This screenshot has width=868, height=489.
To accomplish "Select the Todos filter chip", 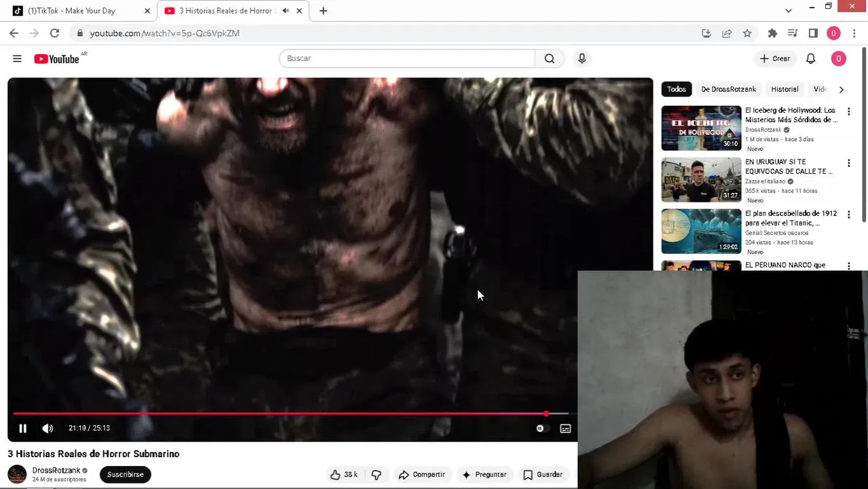I will pyautogui.click(x=676, y=89).
